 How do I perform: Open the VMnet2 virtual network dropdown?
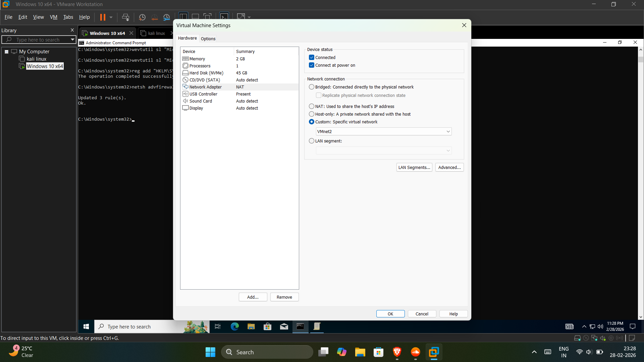click(384, 131)
